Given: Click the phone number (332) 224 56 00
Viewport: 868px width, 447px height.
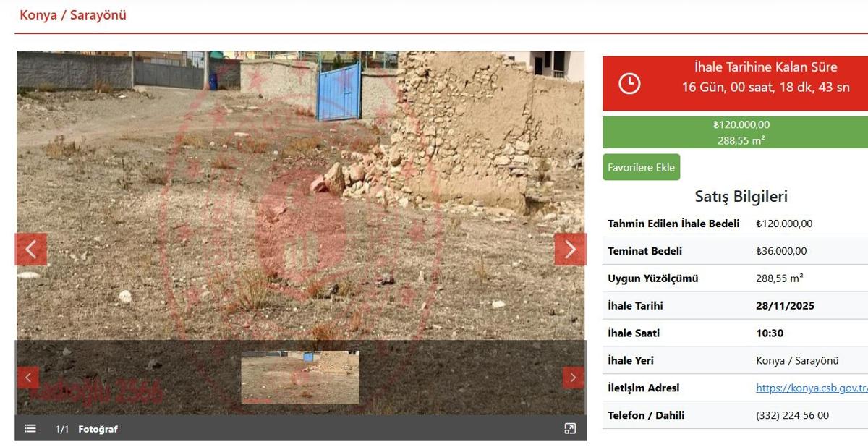Looking at the screenshot, I should [792, 415].
